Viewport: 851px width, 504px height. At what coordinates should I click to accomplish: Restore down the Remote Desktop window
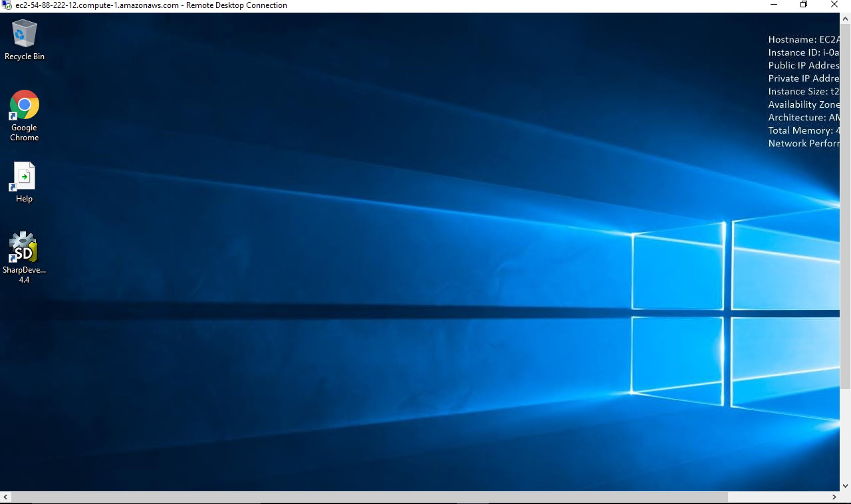click(x=804, y=5)
